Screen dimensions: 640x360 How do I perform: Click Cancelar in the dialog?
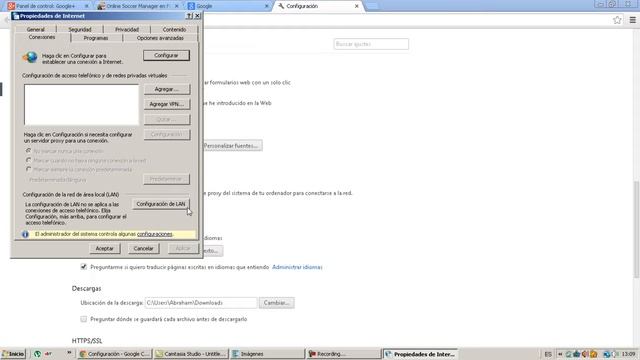[x=143, y=248]
